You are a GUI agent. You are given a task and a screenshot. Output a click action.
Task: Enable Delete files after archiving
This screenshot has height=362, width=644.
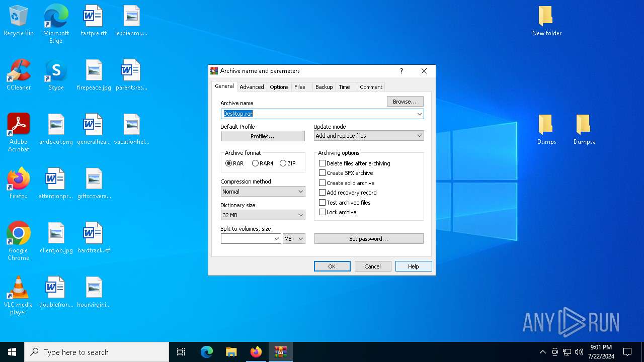tap(355, 163)
